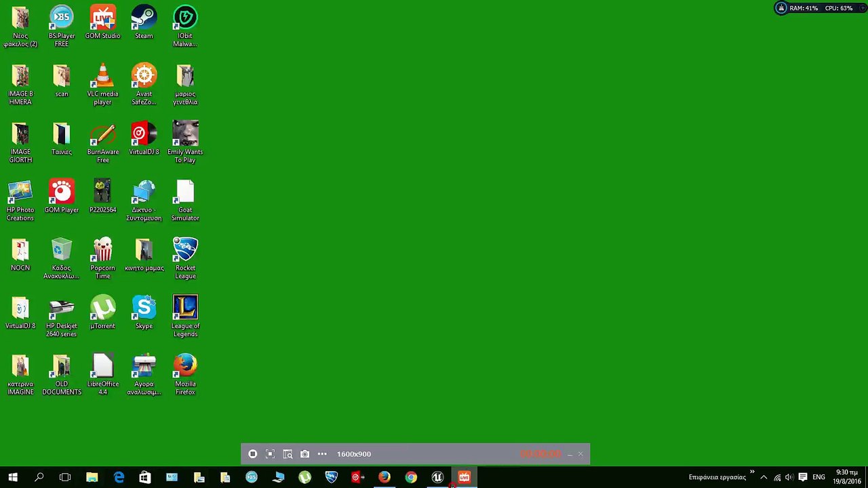Open taskbar search magnifier
868x488 pixels.
(39, 477)
